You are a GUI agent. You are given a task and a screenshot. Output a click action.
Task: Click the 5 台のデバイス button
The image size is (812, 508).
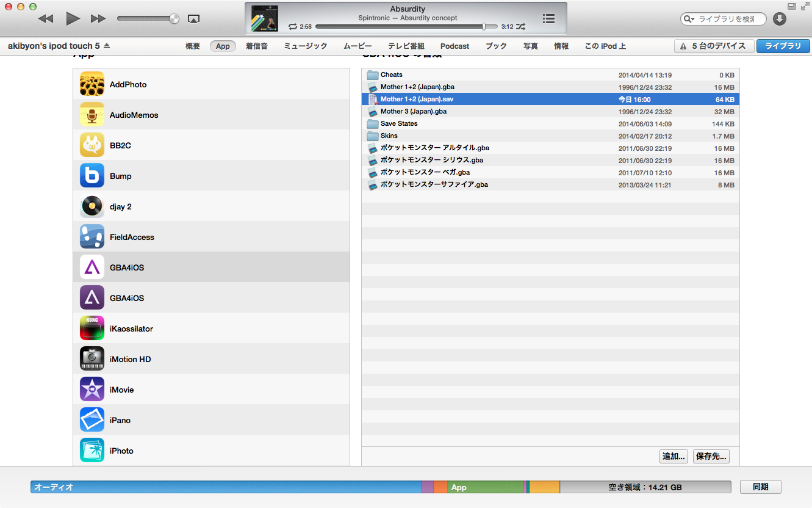click(714, 46)
